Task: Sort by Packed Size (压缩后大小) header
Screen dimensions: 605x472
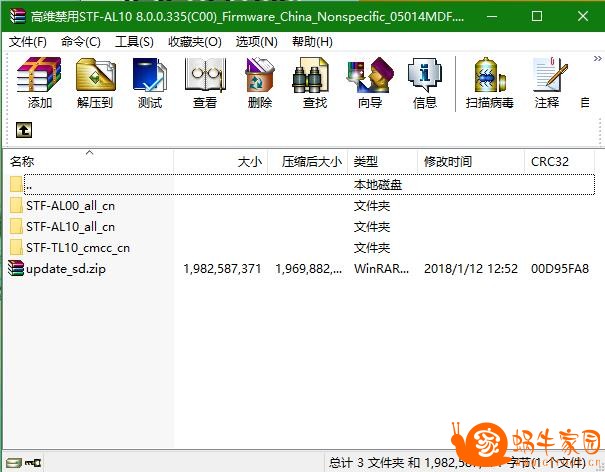Action: click(x=308, y=161)
